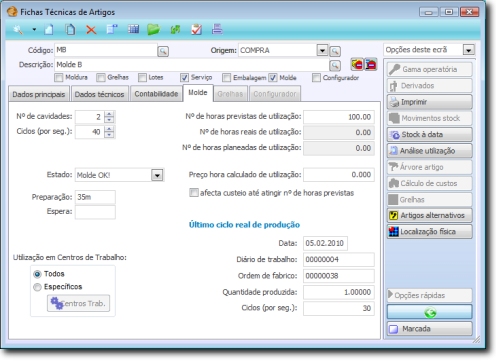496x361 pixels.
Task: Click lookup icon next to Origem field
Action: tap(335, 51)
